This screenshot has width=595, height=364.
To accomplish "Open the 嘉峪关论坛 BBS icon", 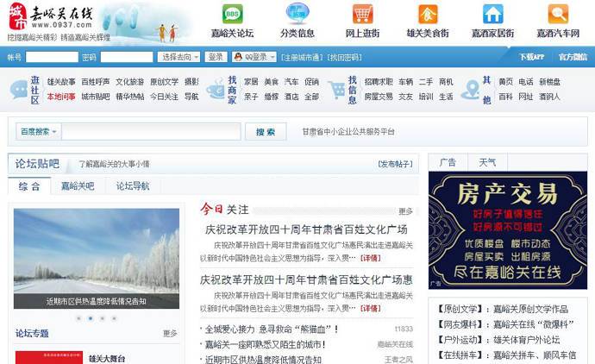I will pyautogui.click(x=233, y=15).
